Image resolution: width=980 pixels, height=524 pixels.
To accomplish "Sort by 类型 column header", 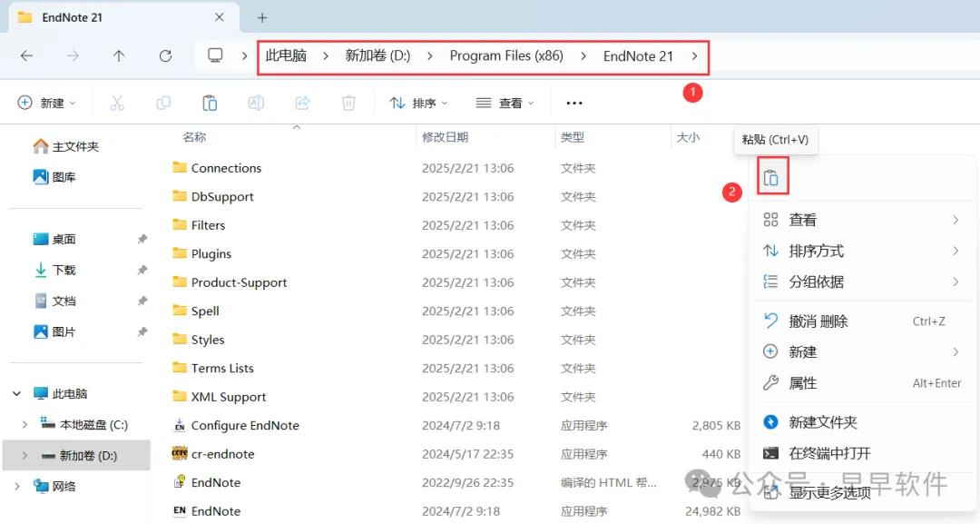I will (573, 137).
